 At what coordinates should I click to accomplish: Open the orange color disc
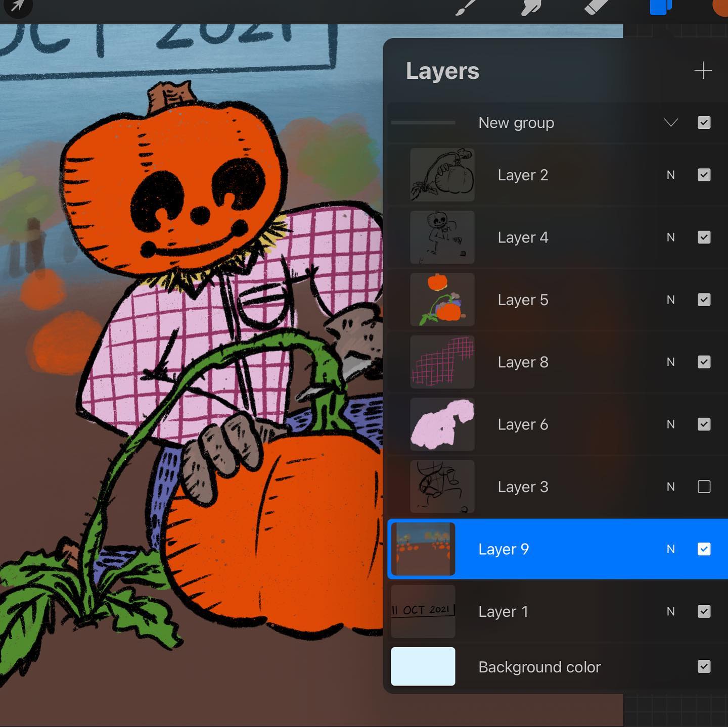pyautogui.click(x=720, y=7)
